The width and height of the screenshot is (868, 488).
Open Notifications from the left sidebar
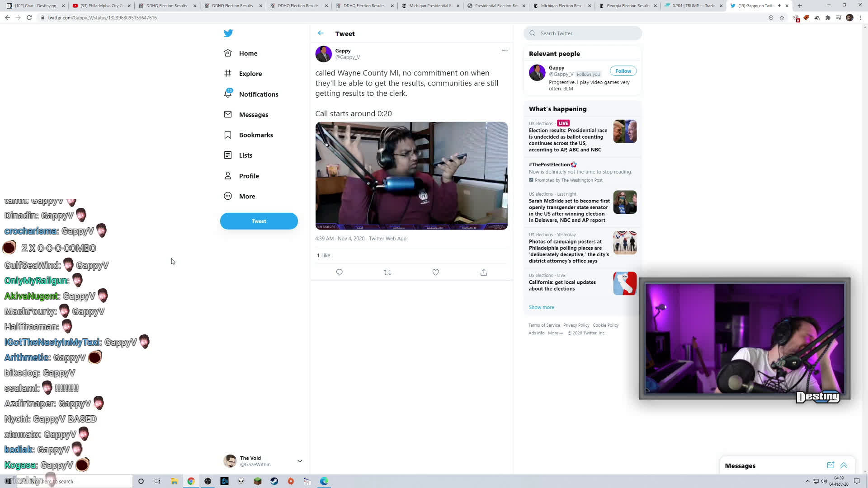pos(258,94)
